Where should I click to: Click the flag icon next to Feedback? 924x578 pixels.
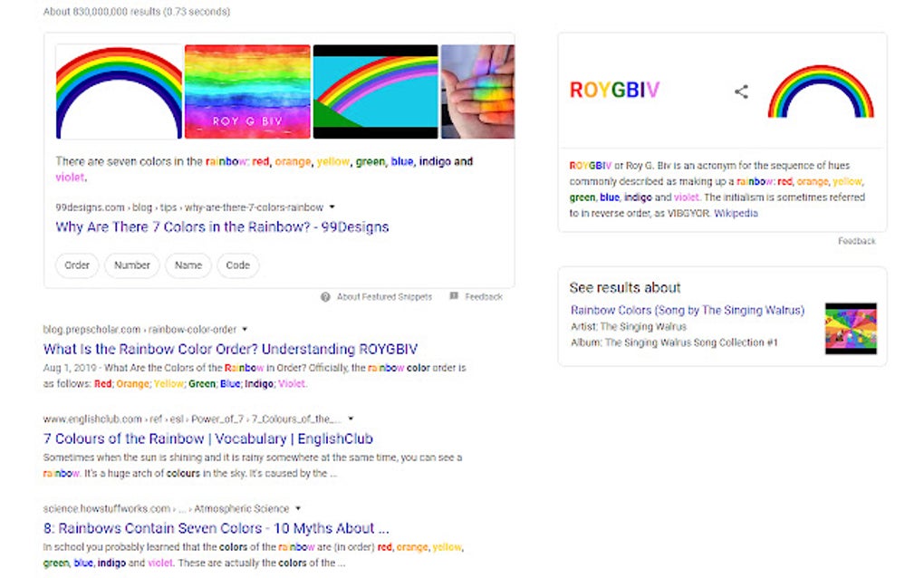tap(453, 296)
